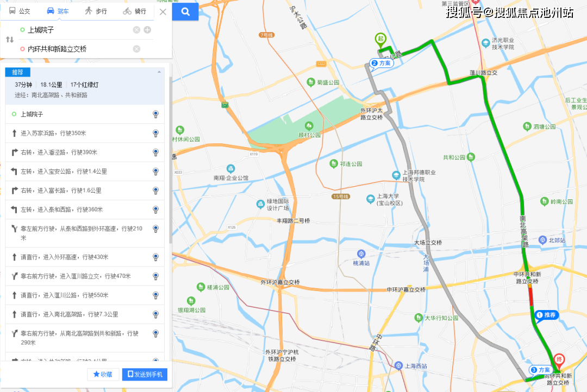Click the 内环共和新路立交桥 destination input
The width and height of the screenshot is (587, 392).
(79, 49)
